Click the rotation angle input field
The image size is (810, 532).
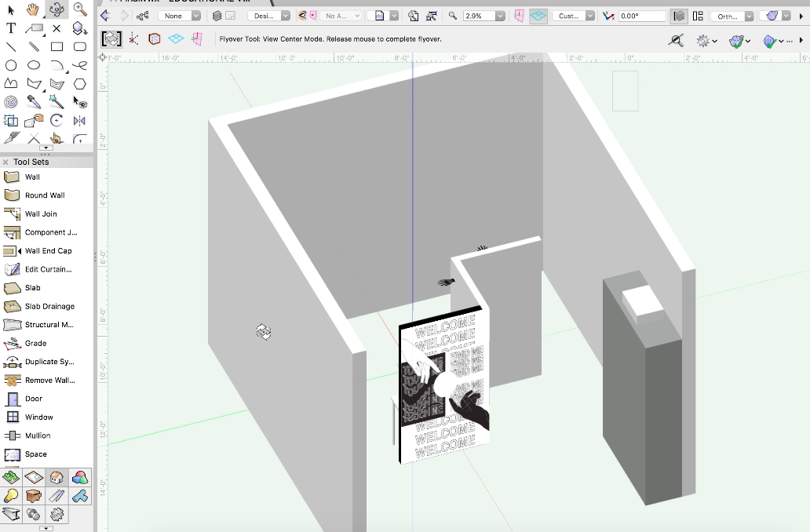click(641, 16)
